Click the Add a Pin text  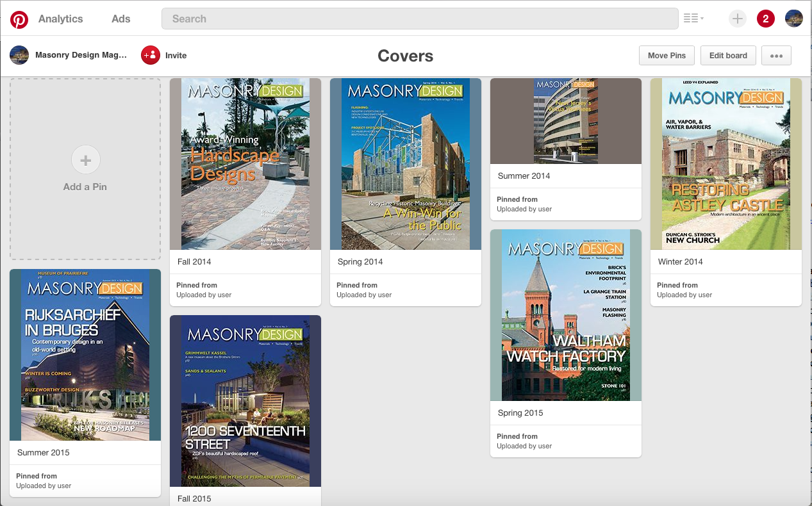85,187
